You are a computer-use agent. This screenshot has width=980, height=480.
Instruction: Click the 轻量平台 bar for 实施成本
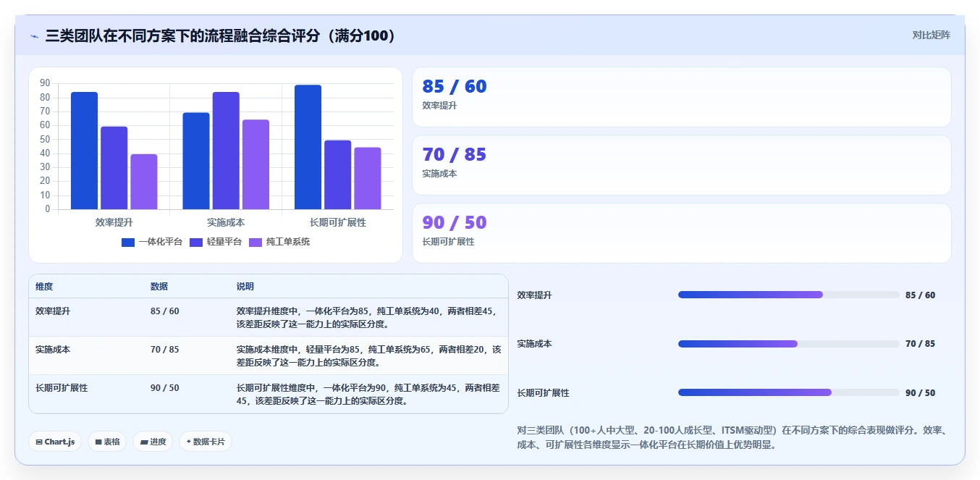tap(226, 151)
